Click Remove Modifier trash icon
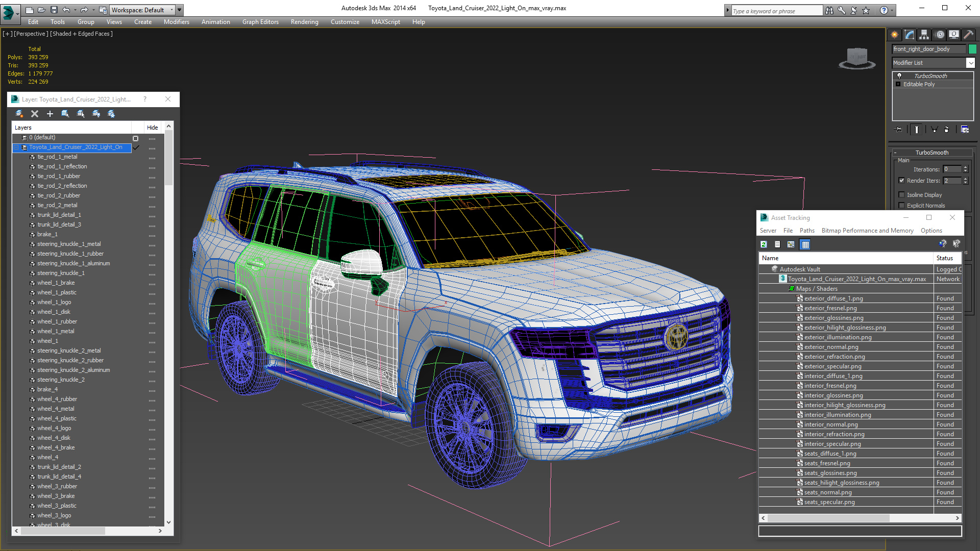Screen dimensions: 980x551 [946, 130]
